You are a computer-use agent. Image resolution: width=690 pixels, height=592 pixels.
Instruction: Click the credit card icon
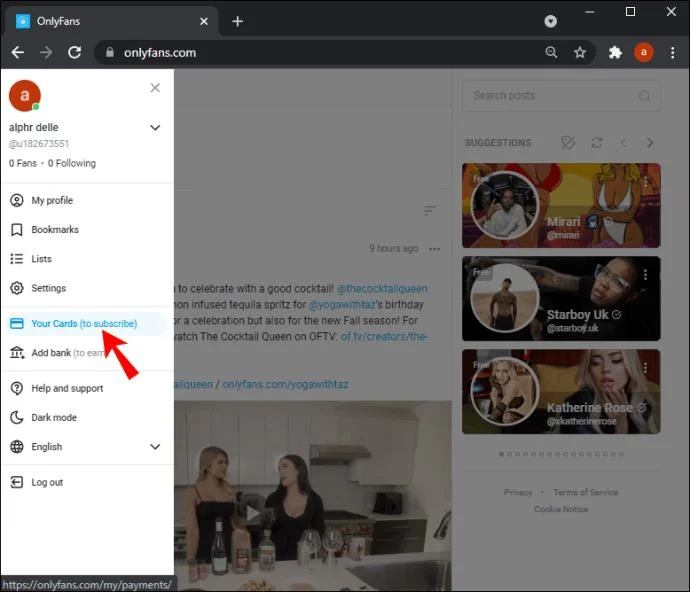[x=17, y=324]
